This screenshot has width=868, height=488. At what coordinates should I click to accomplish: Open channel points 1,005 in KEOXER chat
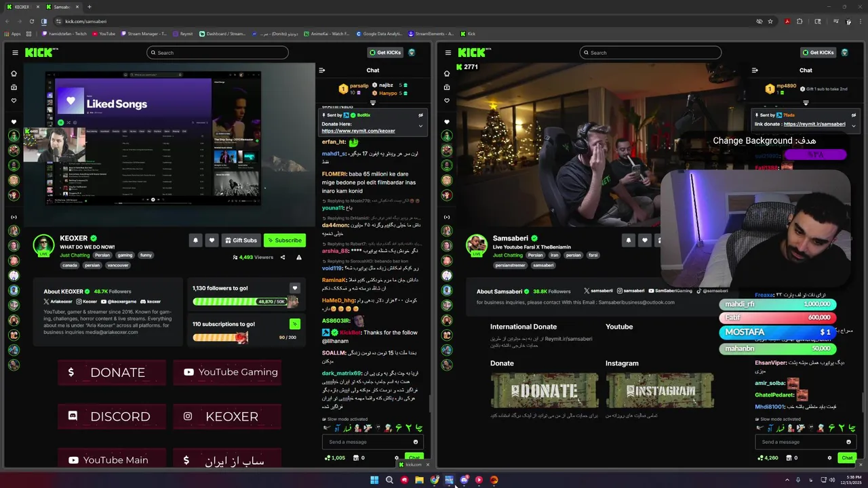click(335, 457)
